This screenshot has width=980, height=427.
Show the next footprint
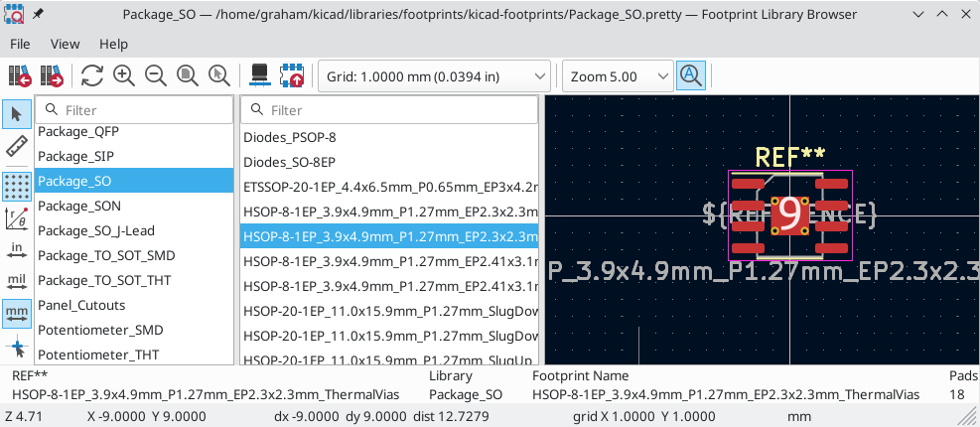pyautogui.click(x=52, y=75)
